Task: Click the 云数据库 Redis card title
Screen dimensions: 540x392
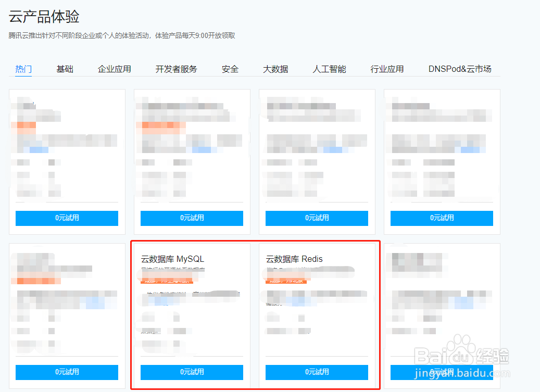Action: 295,259
